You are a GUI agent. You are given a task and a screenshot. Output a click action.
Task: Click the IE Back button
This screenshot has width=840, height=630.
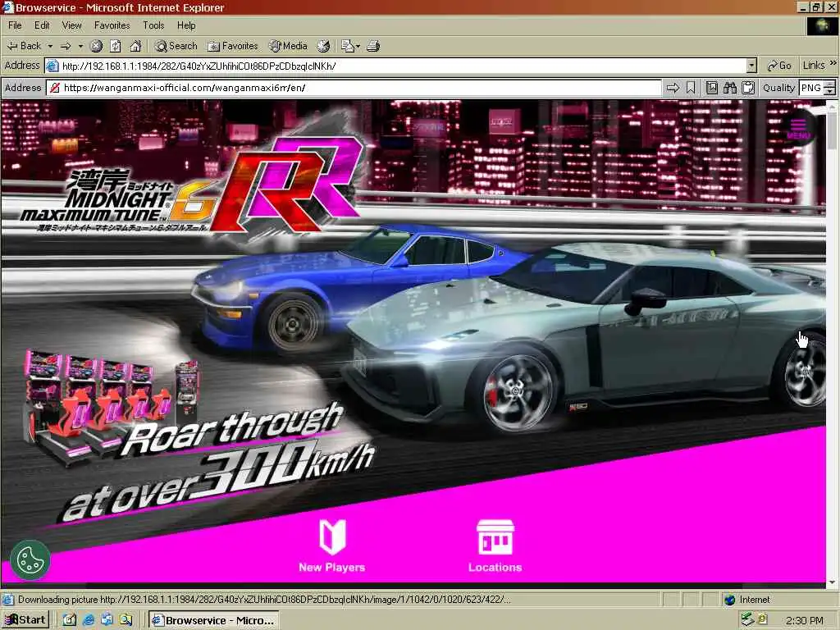point(24,46)
